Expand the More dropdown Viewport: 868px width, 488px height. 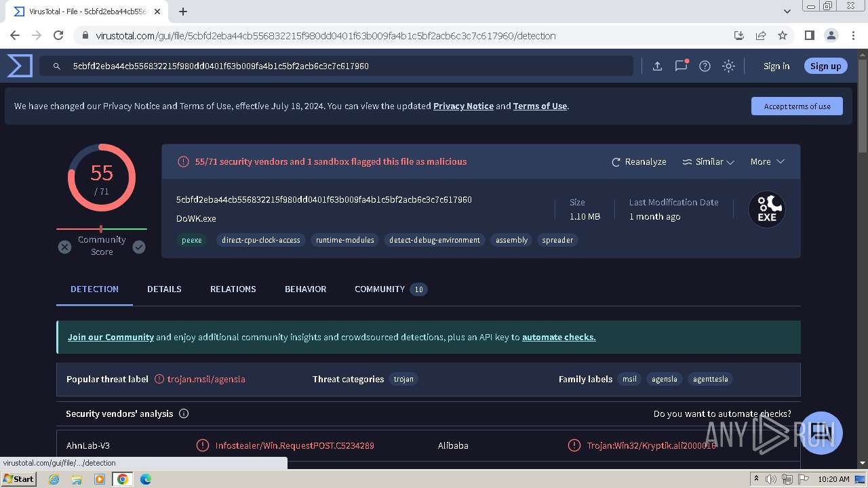[x=767, y=161]
